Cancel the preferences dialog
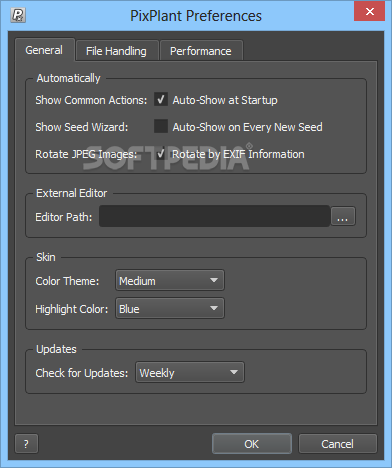The width and height of the screenshot is (392, 468). click(x=338, y=444)
